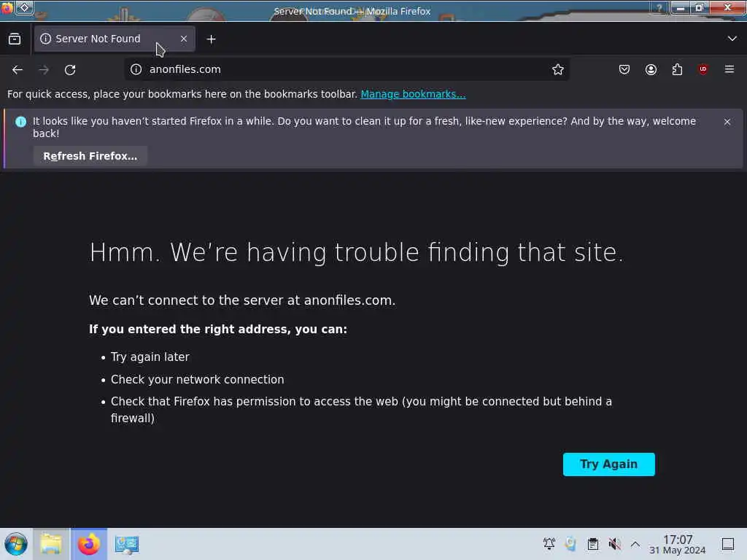
Task: Click the firewall permission bullet text
Action: (361, 410)
